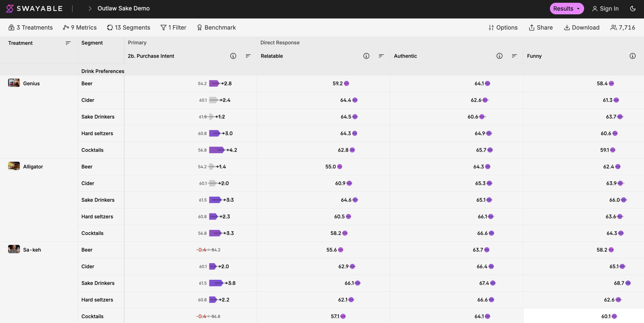
Task: Click the Sign In link
Action: [x=605, y=9]
